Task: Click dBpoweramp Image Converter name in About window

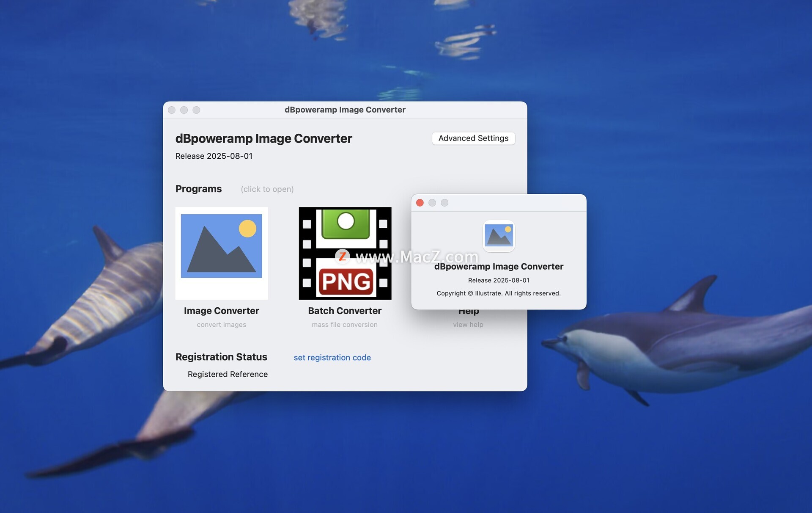Action: point(499,267)
